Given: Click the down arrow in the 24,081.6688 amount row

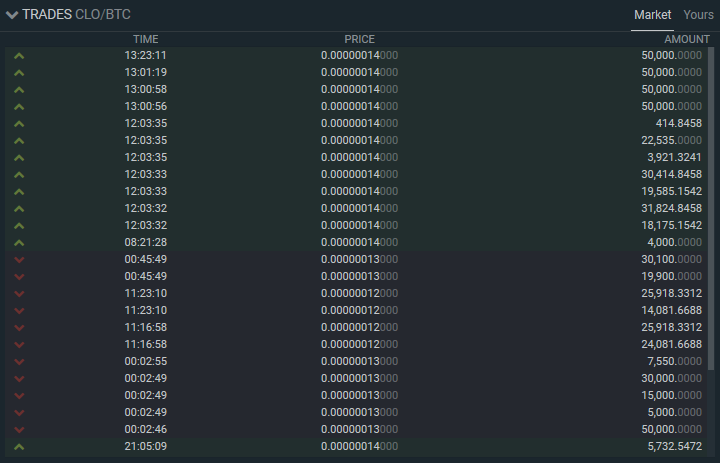Looking at the screenshot, I should 19,344.
